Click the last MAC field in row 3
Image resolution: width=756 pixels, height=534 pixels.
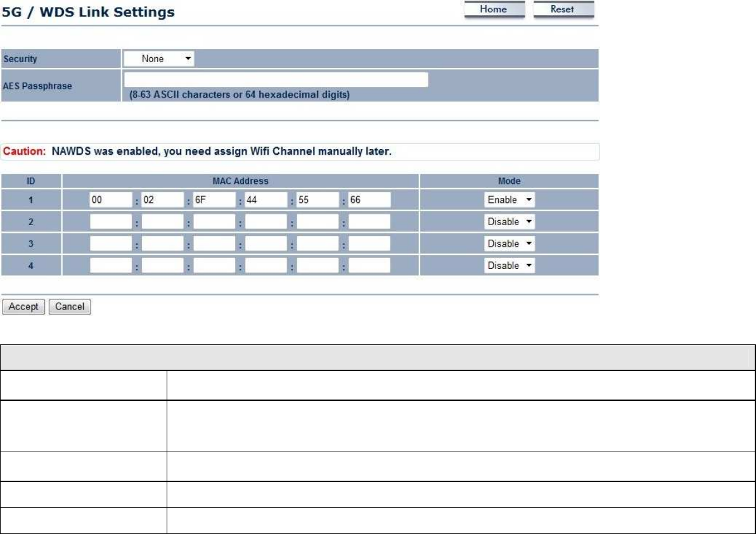369,244
